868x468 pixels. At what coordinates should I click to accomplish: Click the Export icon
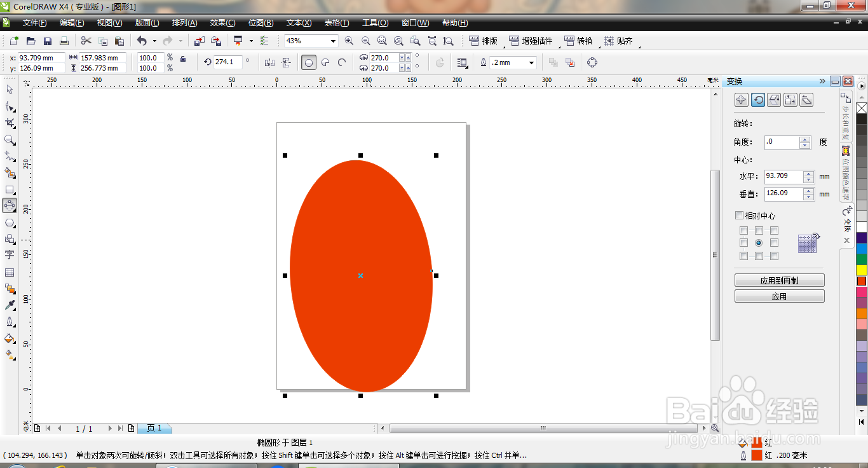click(215, 41)
